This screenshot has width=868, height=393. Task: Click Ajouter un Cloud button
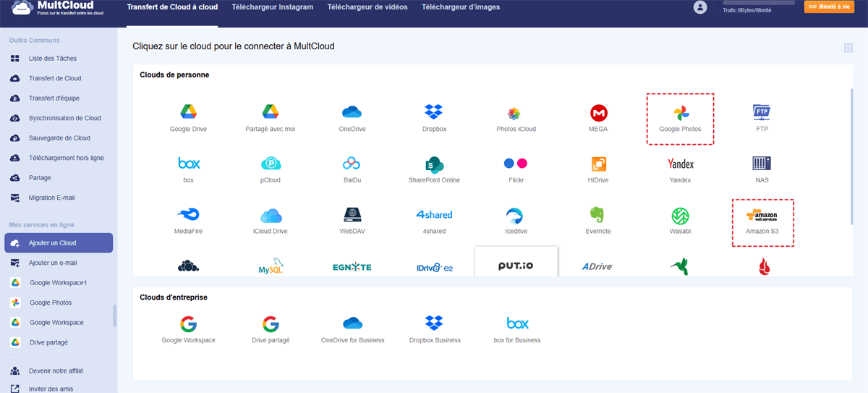59,243
